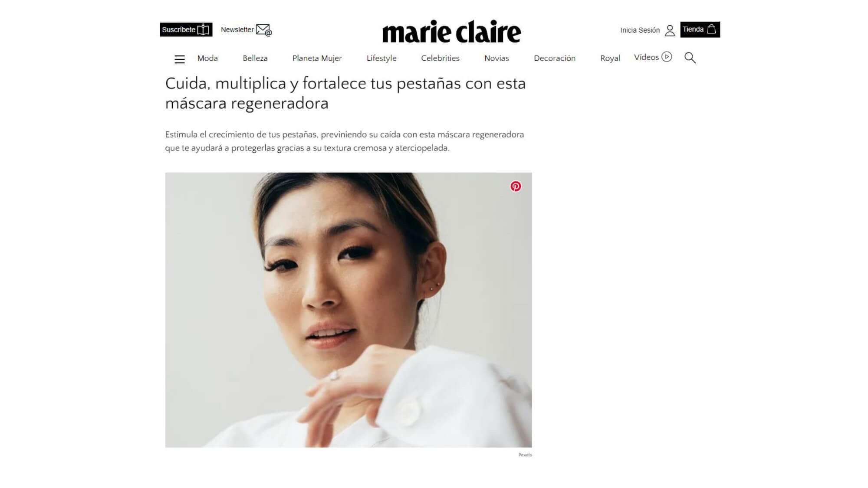The height and width of the screenshot is (488, 868).
Task: Save image with Pinterest icon
Action: (x=516, y=187)
